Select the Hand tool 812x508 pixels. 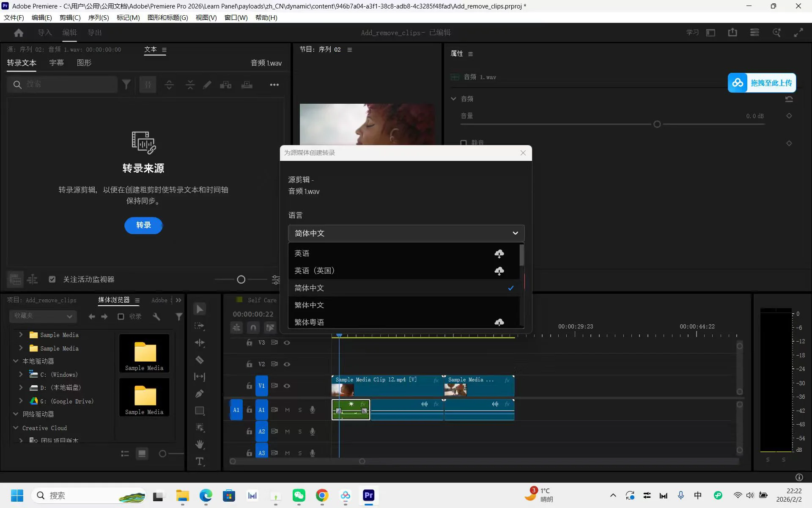point(200,444)
